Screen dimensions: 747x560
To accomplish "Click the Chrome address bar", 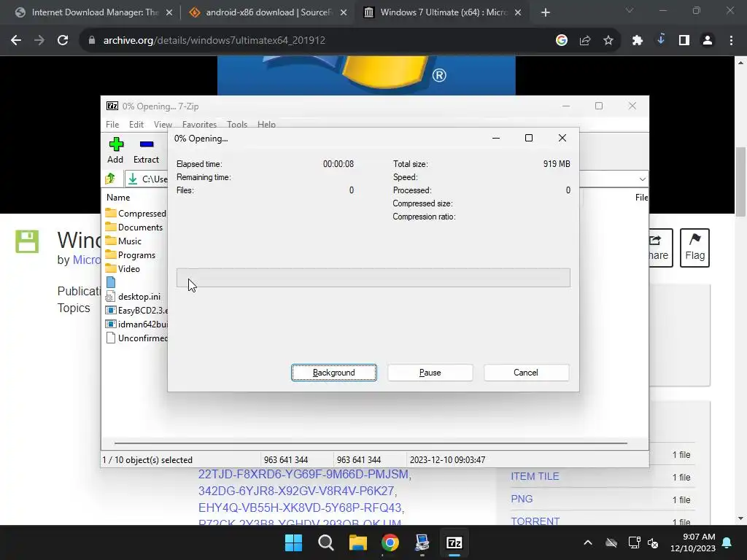I will point(314,41).
